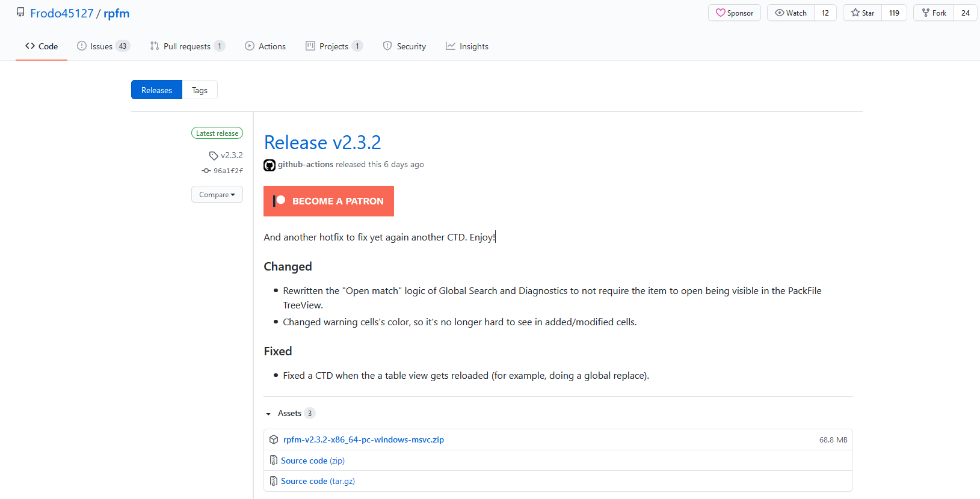Screen dimensions: 980x499
Task: Open the Release v2.3.2 title link
Action: click(322, 142)
